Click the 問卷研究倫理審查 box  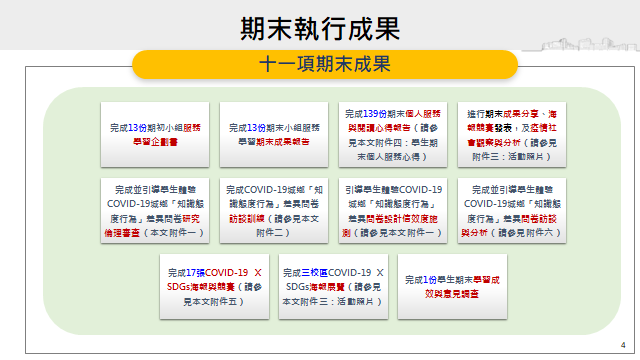click(x=155, y=211)
